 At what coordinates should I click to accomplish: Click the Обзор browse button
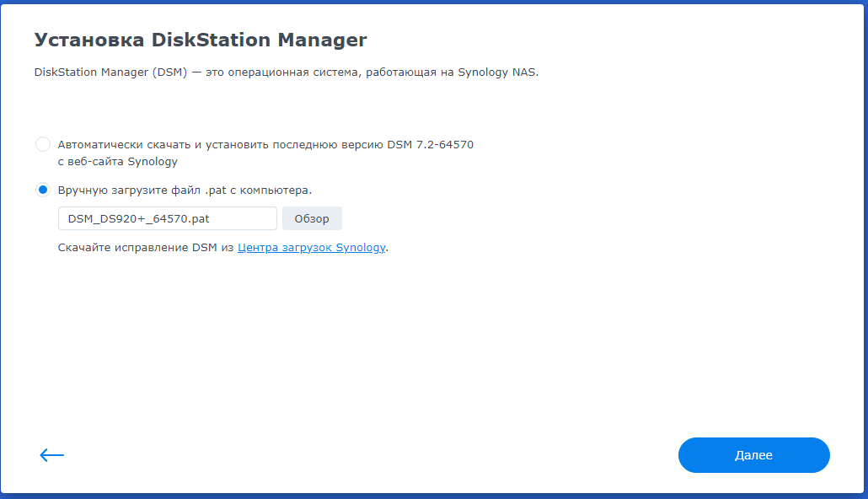tap(312, 219)
